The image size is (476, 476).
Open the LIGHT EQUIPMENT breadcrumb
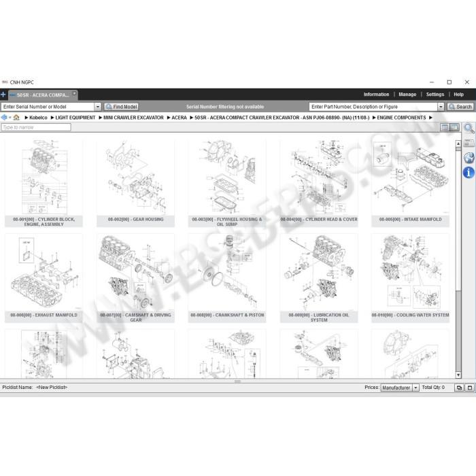tap(75, 118)
